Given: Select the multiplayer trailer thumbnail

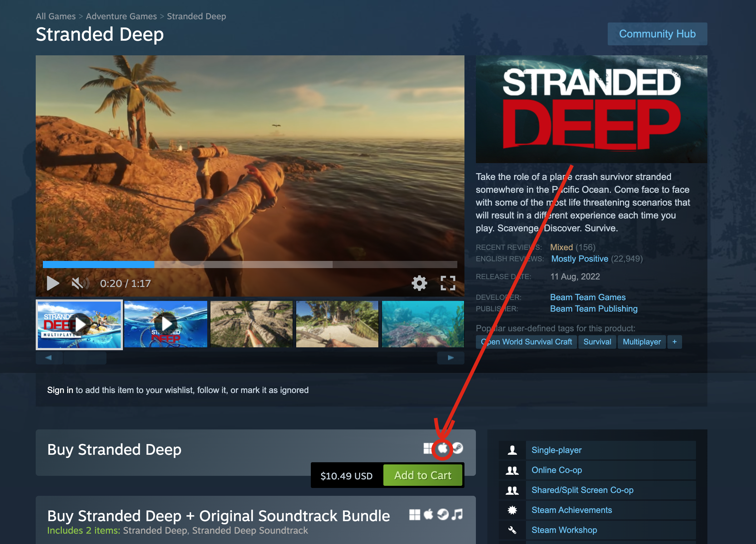Looking at the screenshot, I should click(x=79, y=324).
